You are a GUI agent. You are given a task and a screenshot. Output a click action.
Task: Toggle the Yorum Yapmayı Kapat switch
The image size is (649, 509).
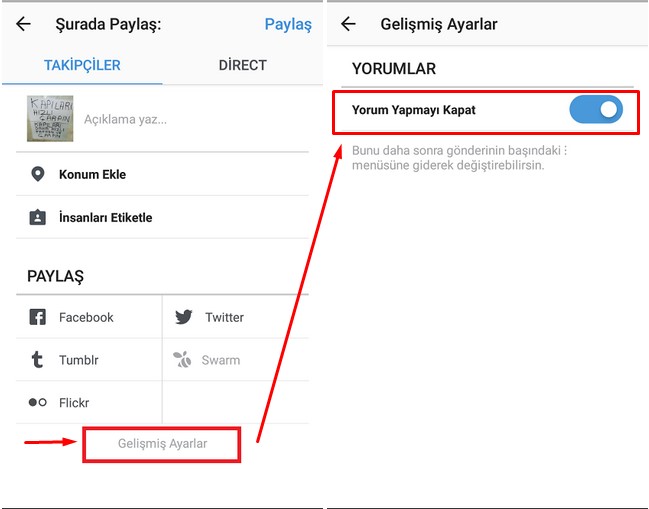(596, 111)
